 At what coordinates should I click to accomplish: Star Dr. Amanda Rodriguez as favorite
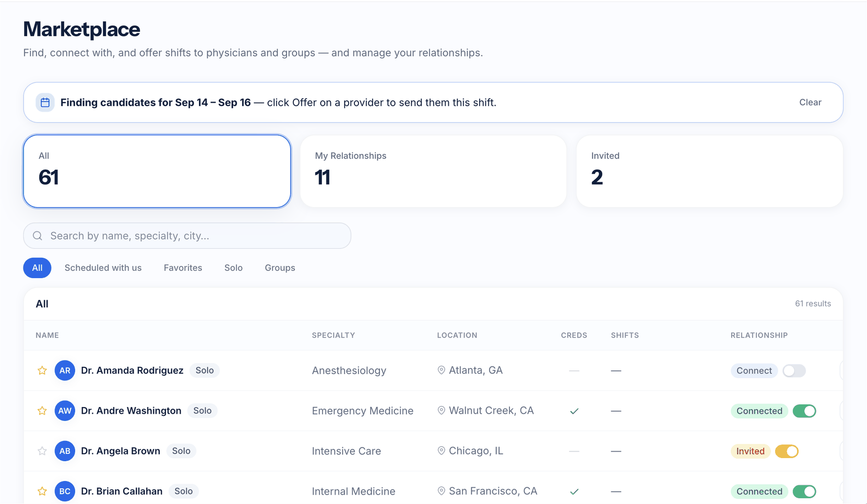point(42,370)
